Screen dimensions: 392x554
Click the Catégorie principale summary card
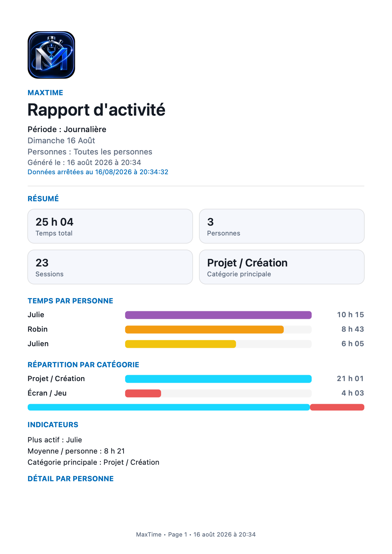(282, 267)
